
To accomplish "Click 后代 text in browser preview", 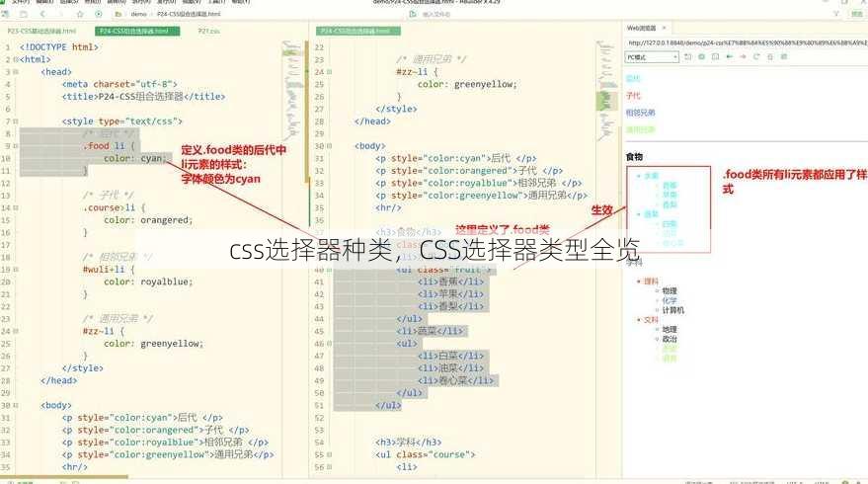I will (x=633, y=78).
